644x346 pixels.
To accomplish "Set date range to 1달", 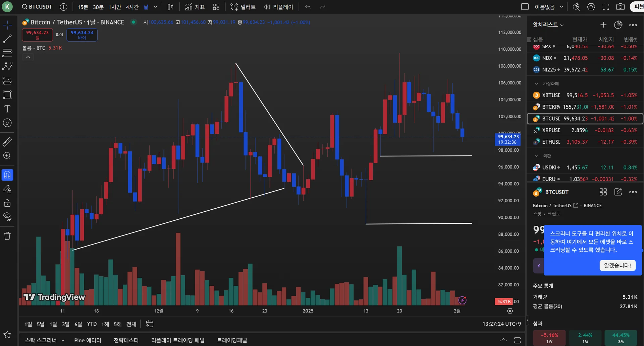I will click(53, 324).
